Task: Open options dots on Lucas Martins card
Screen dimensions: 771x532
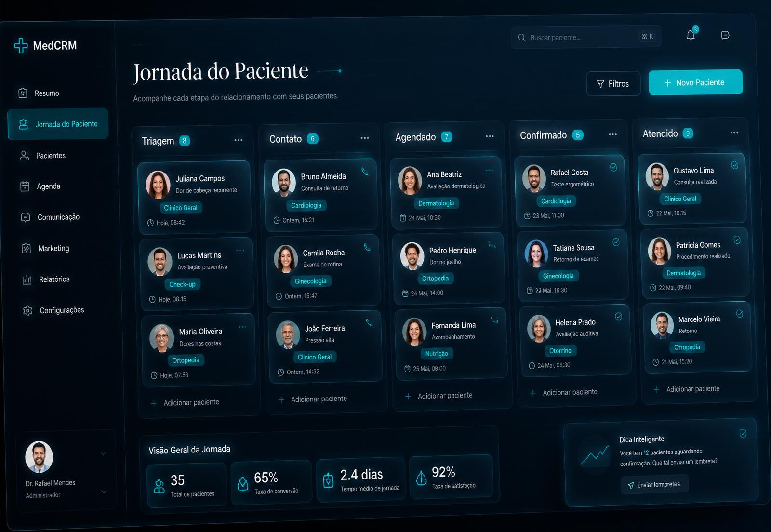Action: tap(240, 250)
